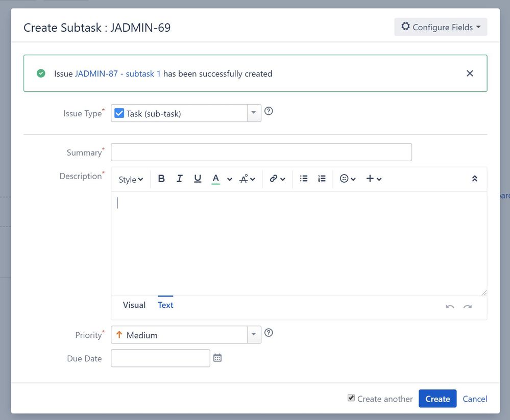Click the Create button
Screen dimensions: 510x420
tap(437, 398)
